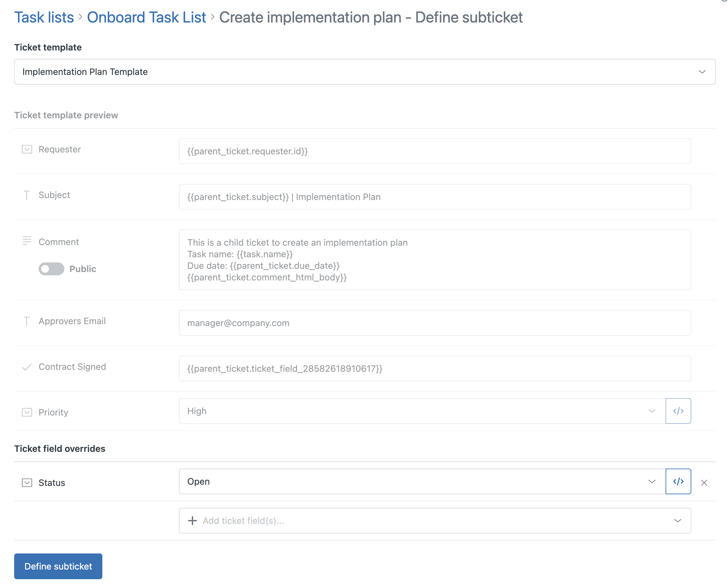Remove the Status field override
This screenshot has width=728, height=584.
point(705,482)
